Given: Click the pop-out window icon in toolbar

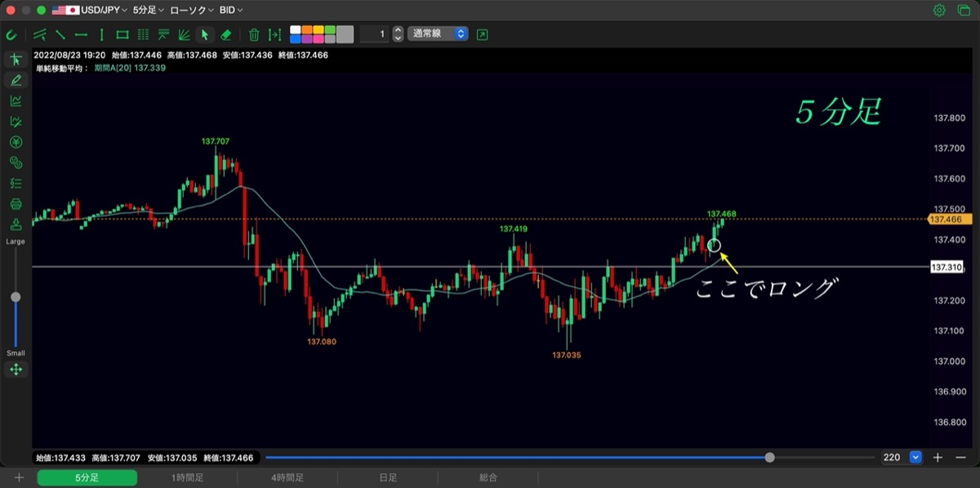Looking at the screenshot, I should (x=483, y=34).
